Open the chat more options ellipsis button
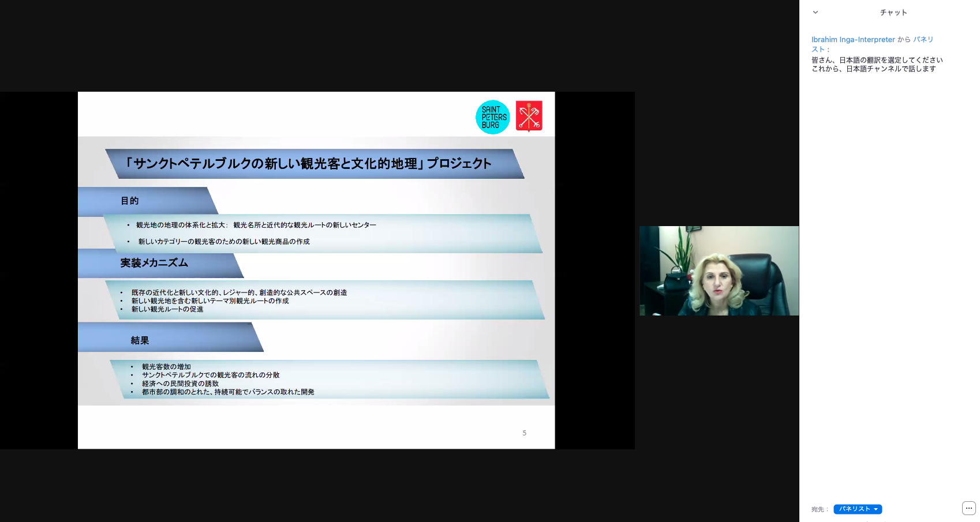The width and height of the screenshot is (980, 522). pyautogui.click(x=968, y=508)
